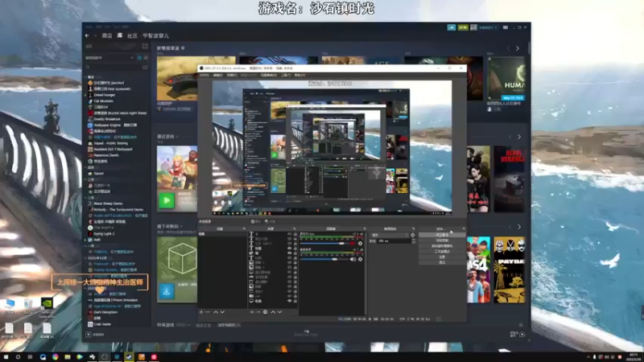Unmute first audio mixer track red speaker
Screen dimensions: 644x362
pos(353,244)
